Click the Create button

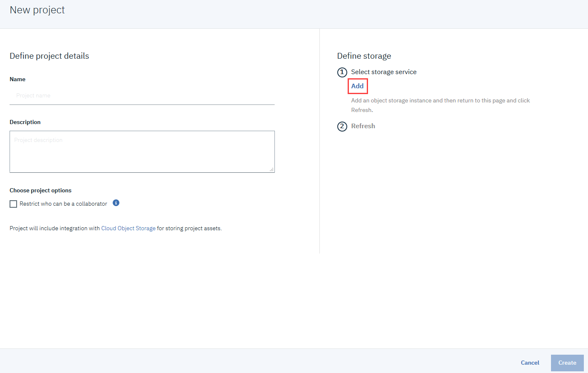(x=567, y=363)
